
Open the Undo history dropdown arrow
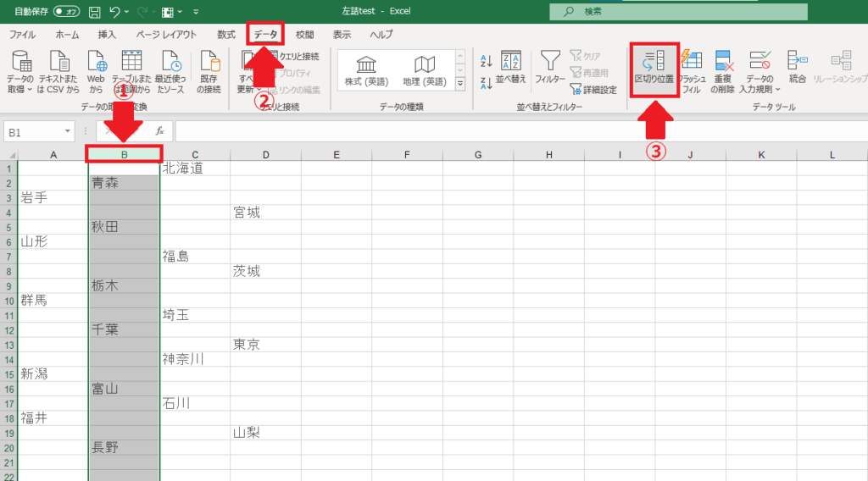point(127,12)
